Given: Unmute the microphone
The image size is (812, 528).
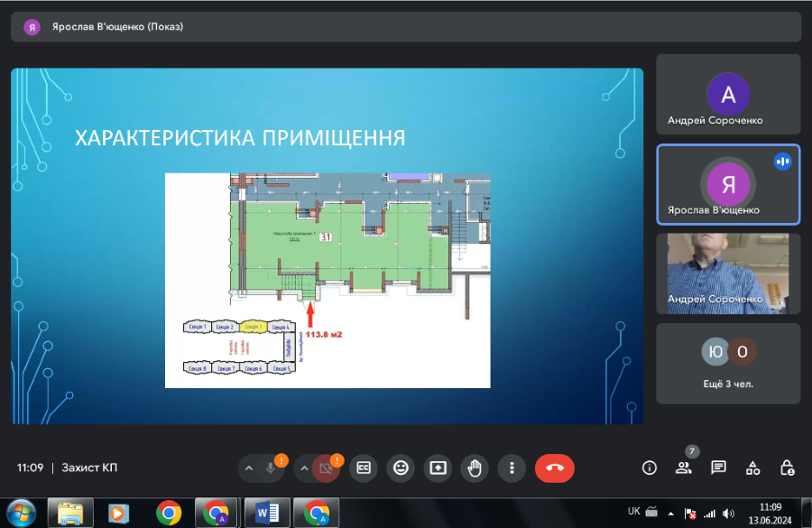Looking at the screenshot, I should tap(270, 468).
